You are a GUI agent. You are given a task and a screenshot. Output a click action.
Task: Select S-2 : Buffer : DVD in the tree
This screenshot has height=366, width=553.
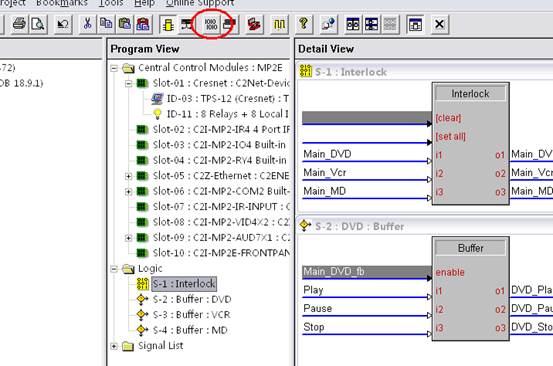[192, 299]
